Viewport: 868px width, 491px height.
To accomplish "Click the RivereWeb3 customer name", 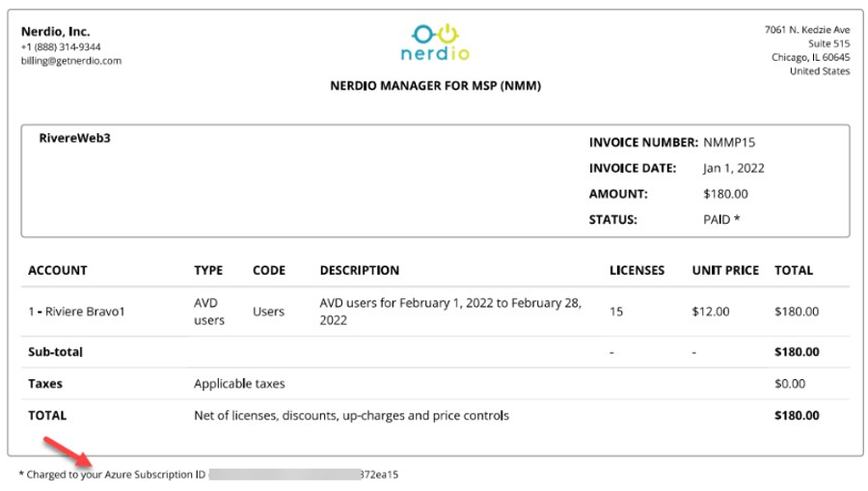I will (74, 138).
